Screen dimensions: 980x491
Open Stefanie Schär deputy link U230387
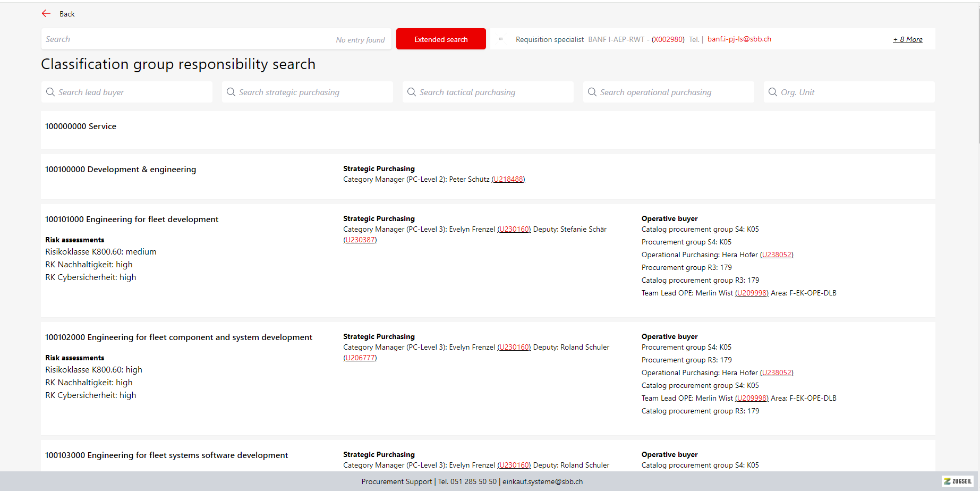pyautogui.click(x=360, y=240)
